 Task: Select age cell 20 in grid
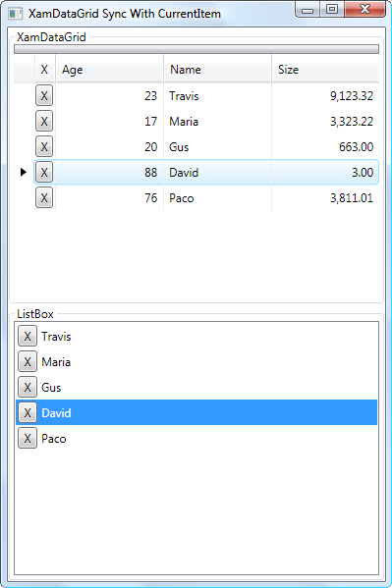[x=109, y=146]
